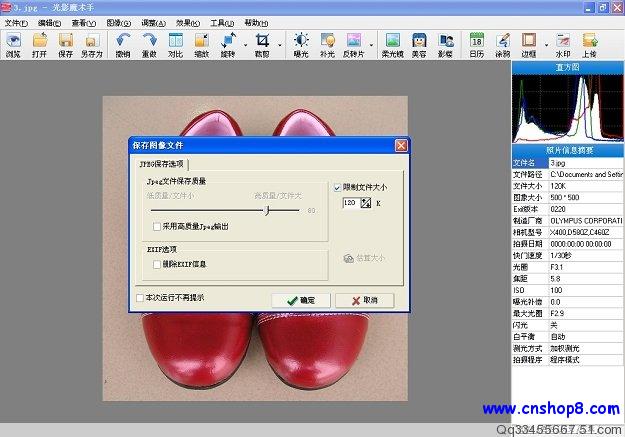Open the dropdown arrow next to 裁剪 tool

coord(280,45)
